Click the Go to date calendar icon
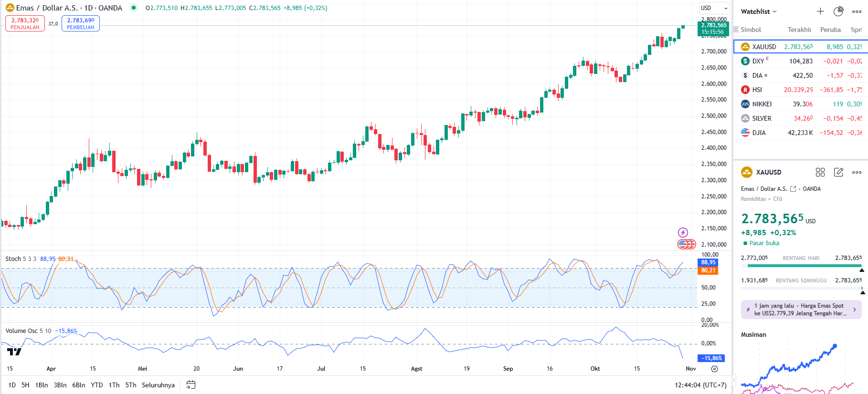This screenshot has height=394, width=868. pyautogui.click(x=191, y=385)
